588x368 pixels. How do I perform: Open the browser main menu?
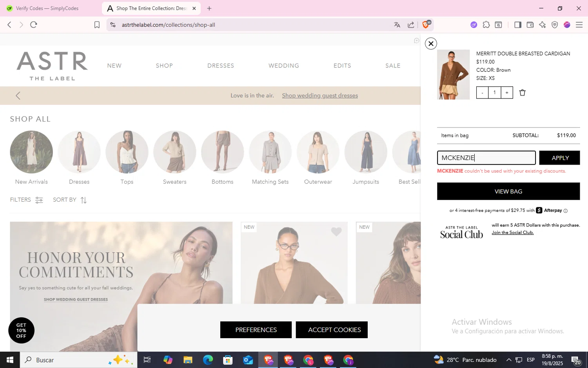click(x=579, y=25)
